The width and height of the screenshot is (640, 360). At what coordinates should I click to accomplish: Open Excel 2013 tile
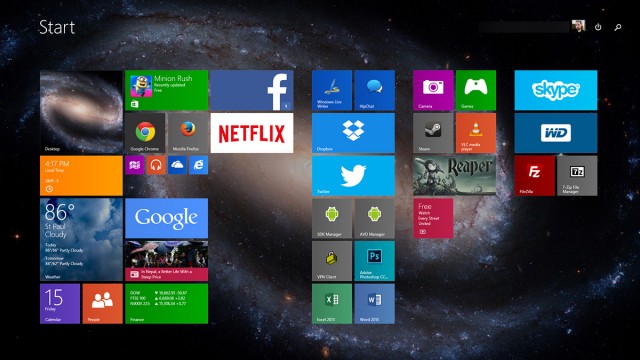pyautogui.click(x=332, y=304)
